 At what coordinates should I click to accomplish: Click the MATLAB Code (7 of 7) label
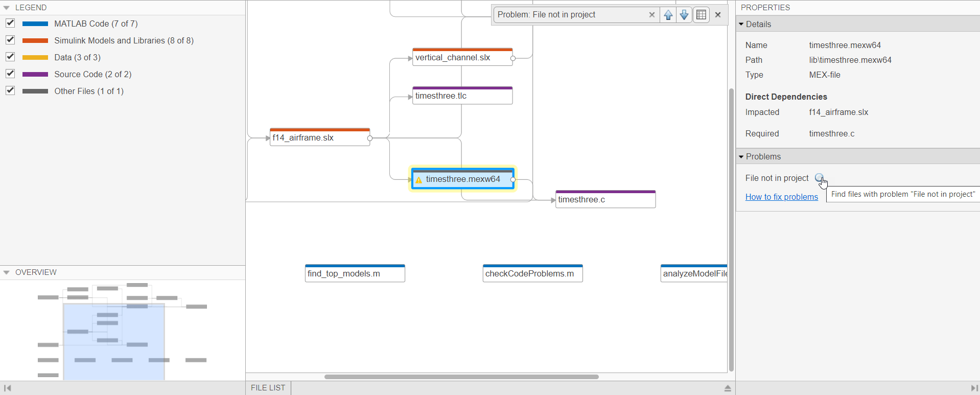pos(96,24)
